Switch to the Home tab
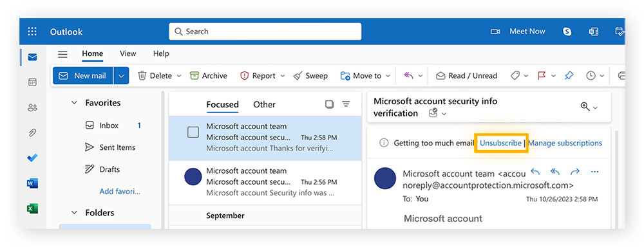This screenshot has height=247, width=644. [x=92, y=54]
